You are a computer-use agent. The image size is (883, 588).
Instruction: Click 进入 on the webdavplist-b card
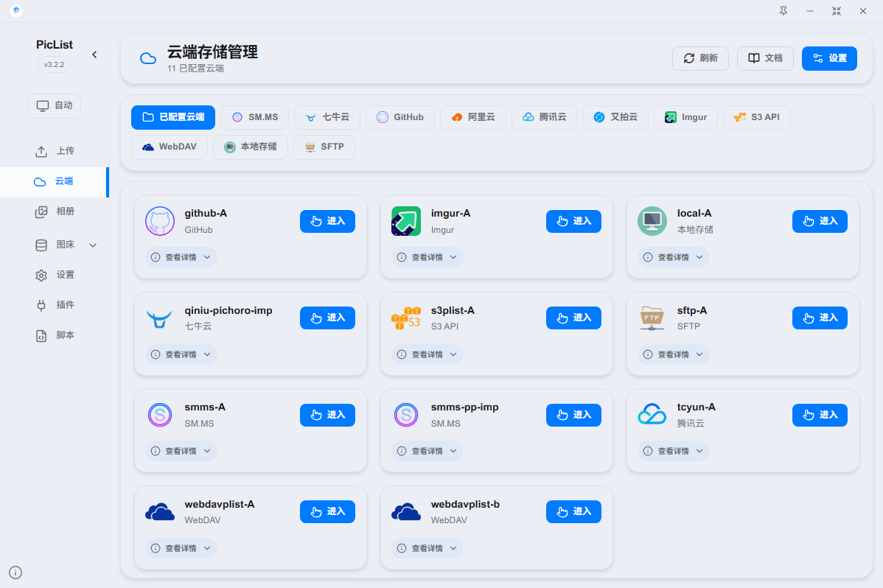click(574, 512)
